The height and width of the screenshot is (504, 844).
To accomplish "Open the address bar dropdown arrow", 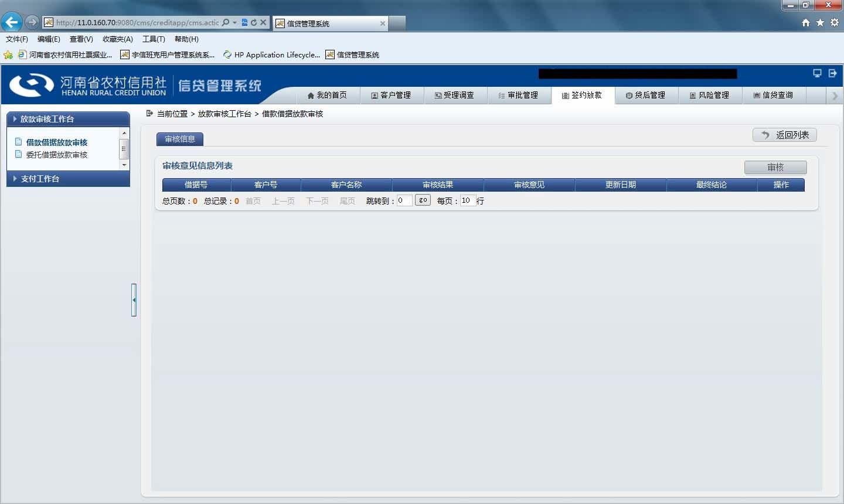I will pyautogui.click(x=235, y=22).
